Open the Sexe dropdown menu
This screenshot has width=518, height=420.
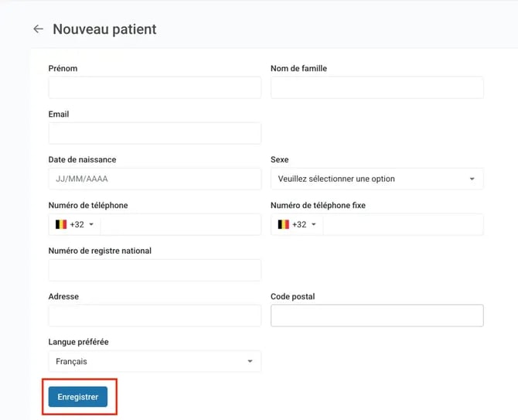[x=377, y=179]
